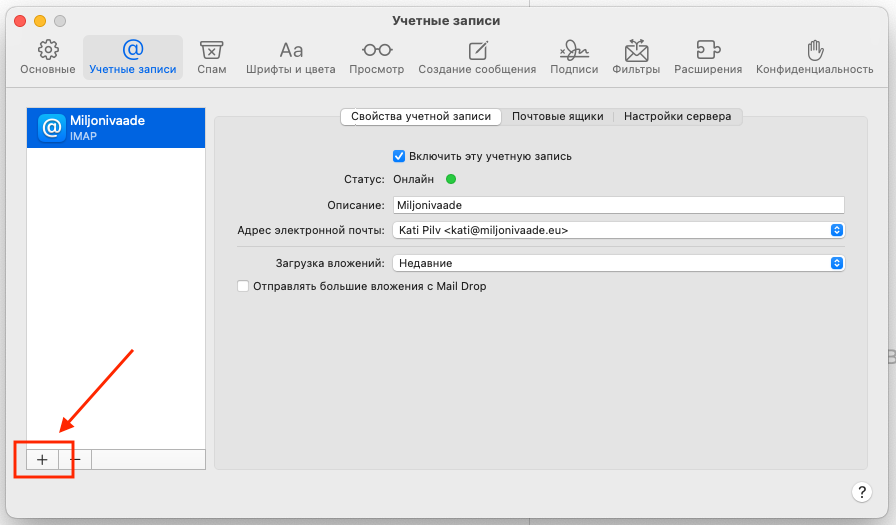Select the Miljonivaade IMAP account in list

(x=116, y=127)
